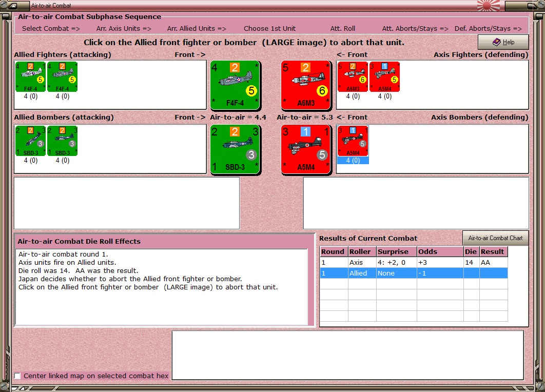
Task: Select the Axis row in results table
Action: coord(414,262)
